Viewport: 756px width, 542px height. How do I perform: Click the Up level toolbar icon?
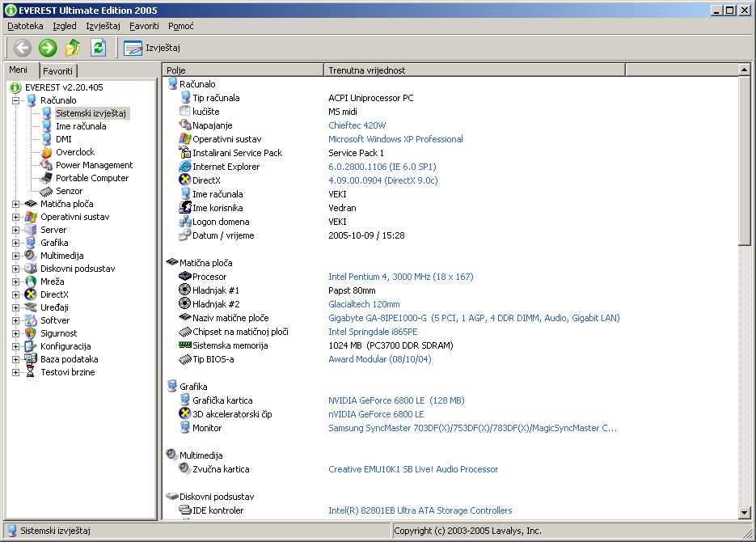click(73, 48)
